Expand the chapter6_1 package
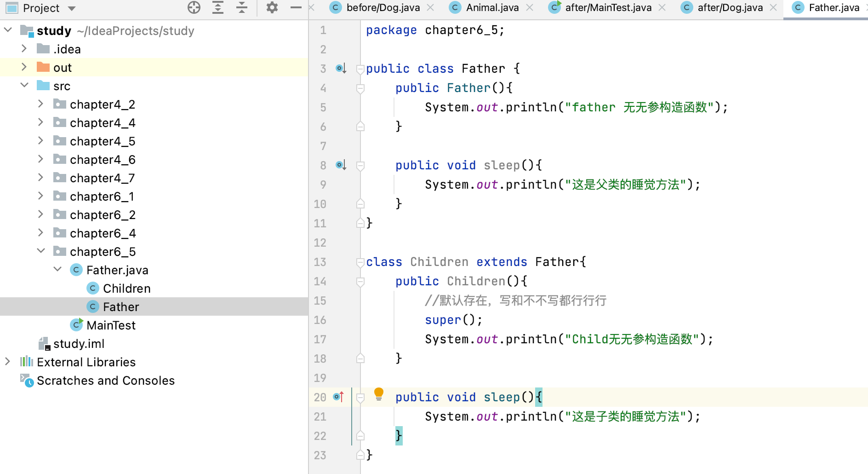 [41, 196]
